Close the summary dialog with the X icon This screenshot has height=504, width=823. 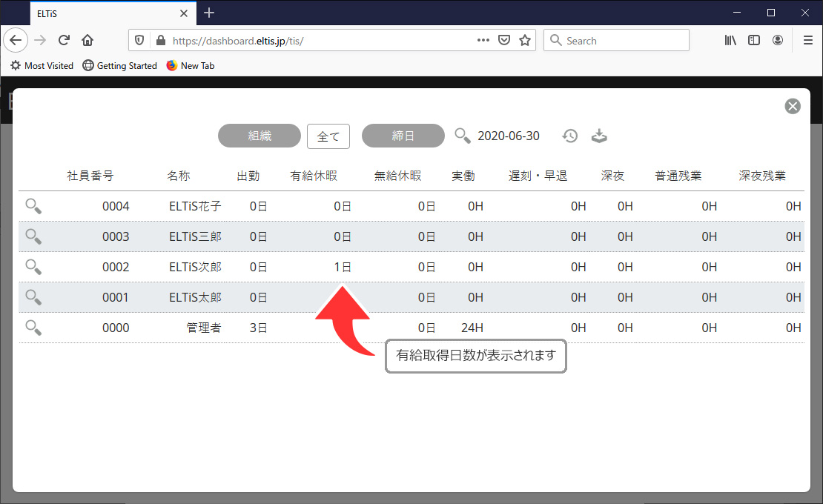point(793,107)
